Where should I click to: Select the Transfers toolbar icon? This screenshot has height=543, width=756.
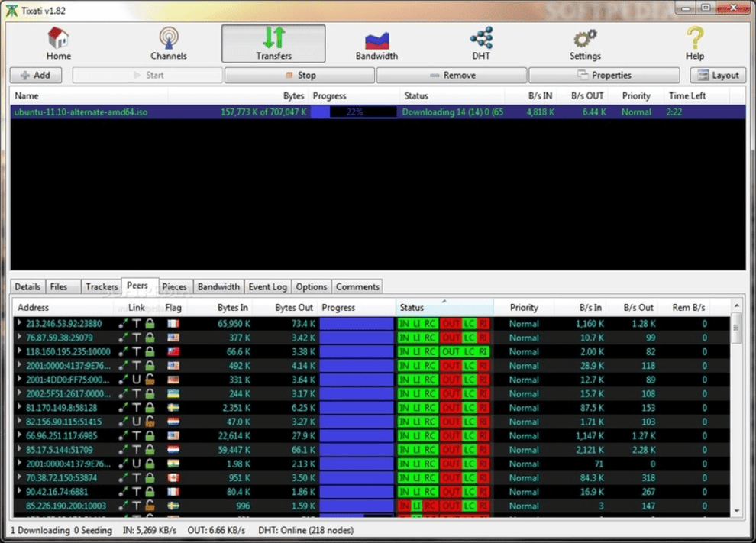click(273, 42)
